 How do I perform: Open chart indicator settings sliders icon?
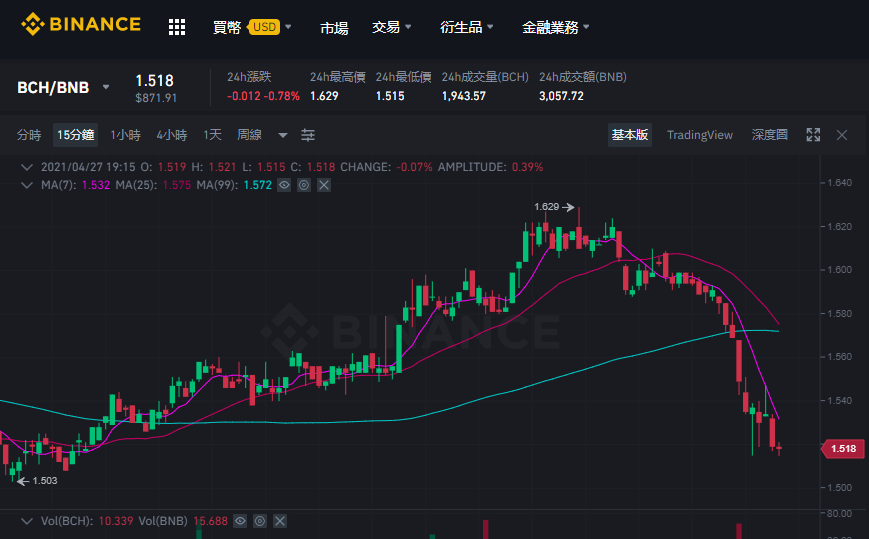pyautogui.click(x=308, y=135)
